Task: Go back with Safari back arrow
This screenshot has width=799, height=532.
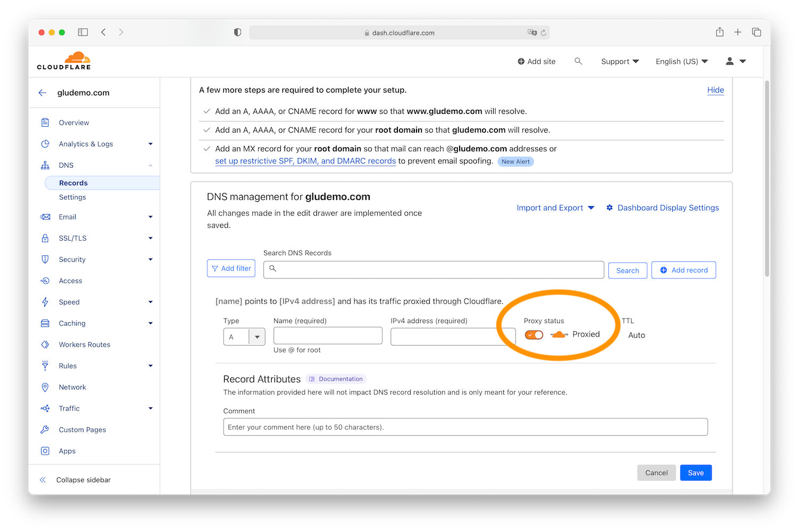Action: 103,32
